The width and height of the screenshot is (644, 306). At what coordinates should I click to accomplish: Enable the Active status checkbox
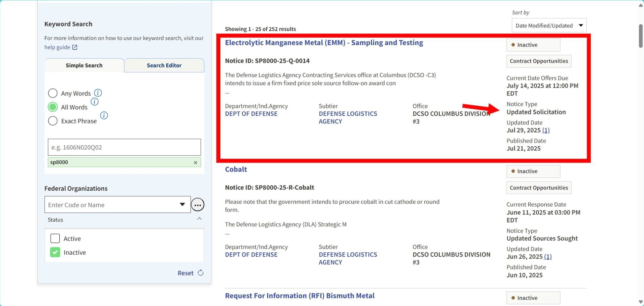(55, 239)
